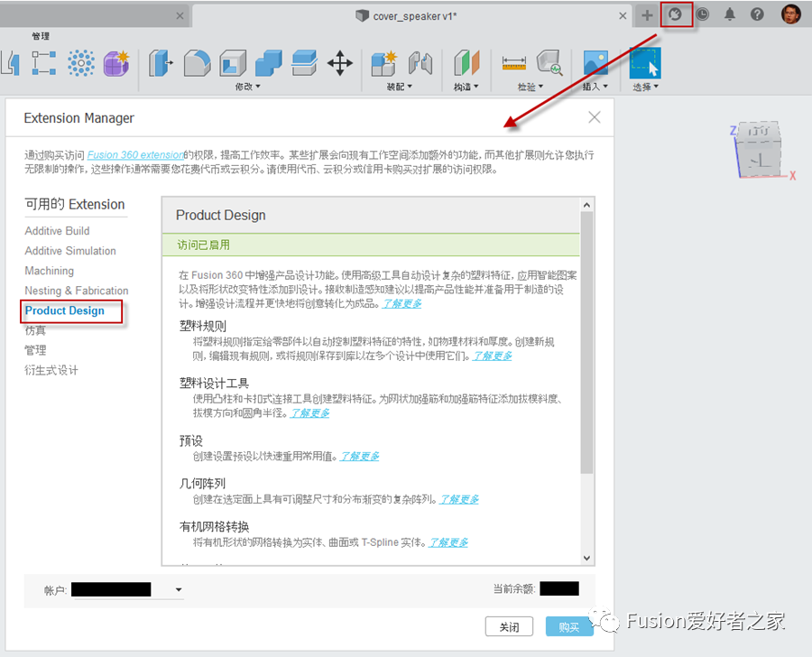Expand the 检验 dropdown menu
812x657 pixels.
coord(531,87)
